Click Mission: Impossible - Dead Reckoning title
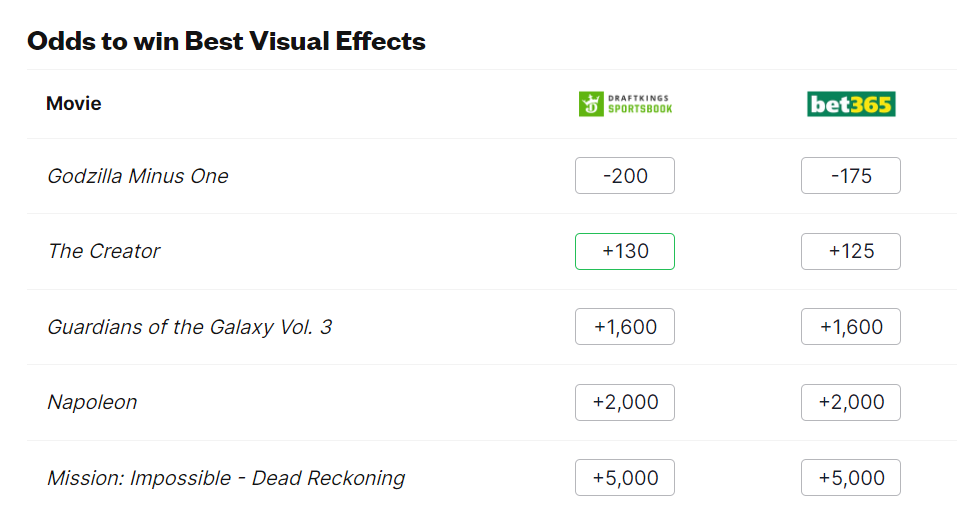957x515 pixels. (x=226, y=478)
